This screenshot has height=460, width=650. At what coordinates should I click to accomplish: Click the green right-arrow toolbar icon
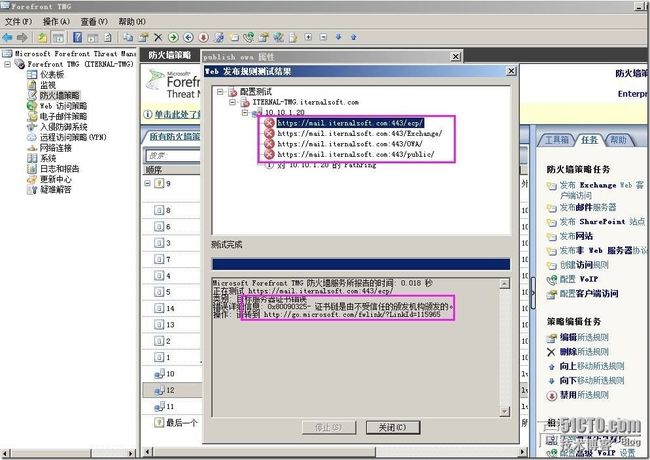tap(173, 38)
